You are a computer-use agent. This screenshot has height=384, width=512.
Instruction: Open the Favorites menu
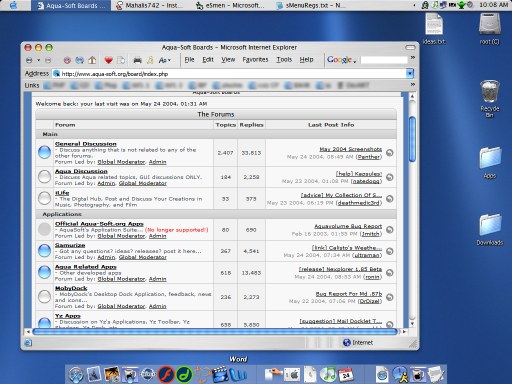tap(255, 60)
